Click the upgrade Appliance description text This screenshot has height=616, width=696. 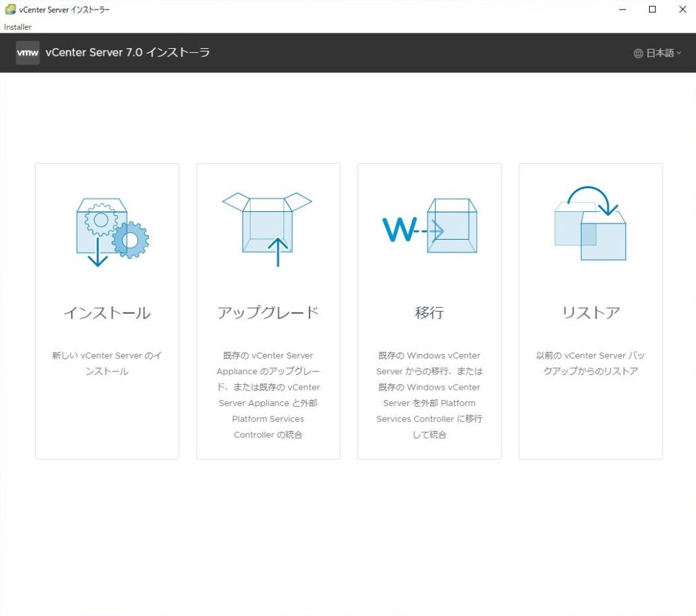pyautogui.click(x=268, y=395)
